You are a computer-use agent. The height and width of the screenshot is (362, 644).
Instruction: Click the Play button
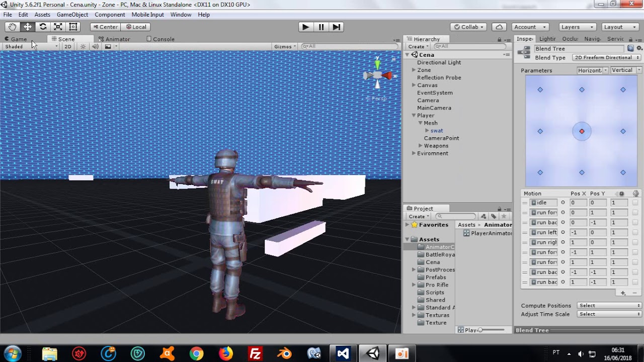305,27
